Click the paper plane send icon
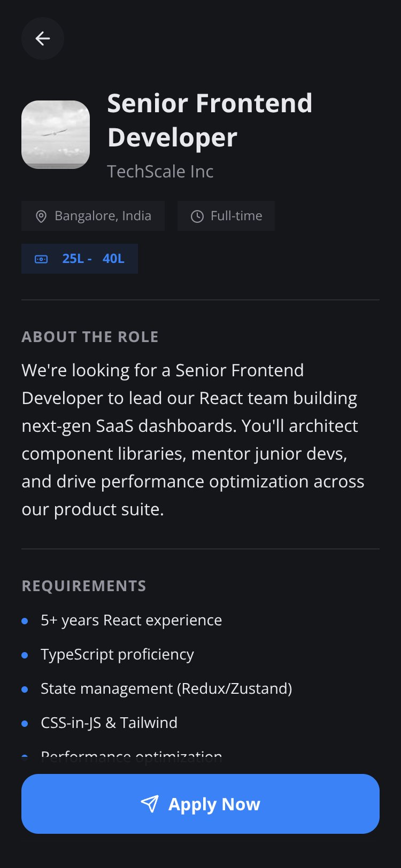 pos(150,804)
